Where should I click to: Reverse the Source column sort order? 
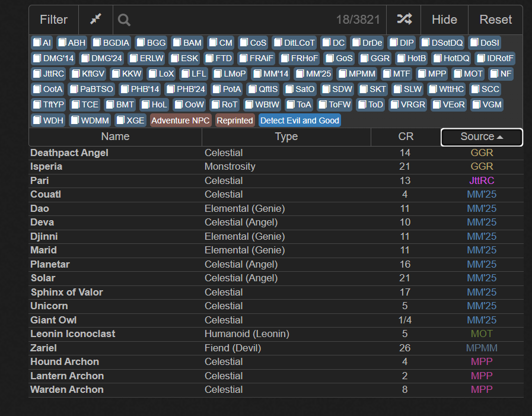(482, 137)
